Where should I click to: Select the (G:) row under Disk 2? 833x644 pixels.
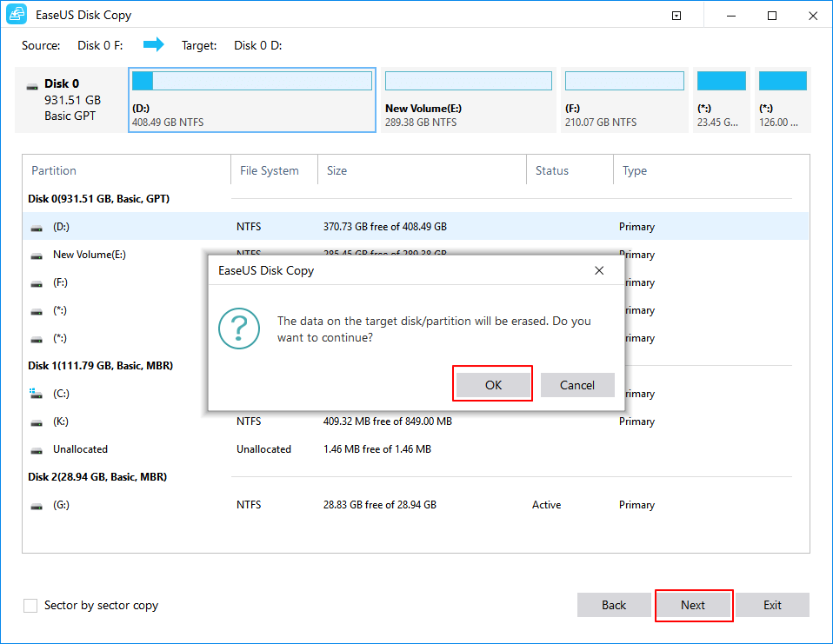pos(416,505)
